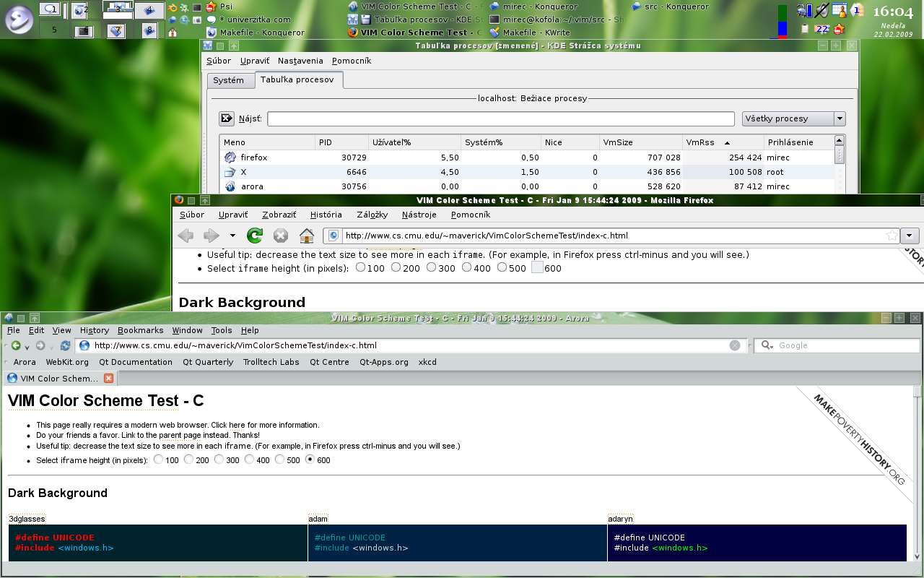
Task: Activate the Psi taskbar entry
Action: click(219, 7)
